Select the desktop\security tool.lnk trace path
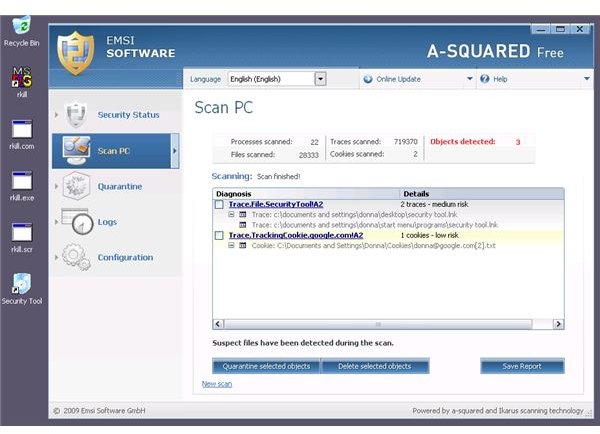Image resolution: width=600 pixels, height=434 pixels. pyautogui.click(x=354, y=215)
